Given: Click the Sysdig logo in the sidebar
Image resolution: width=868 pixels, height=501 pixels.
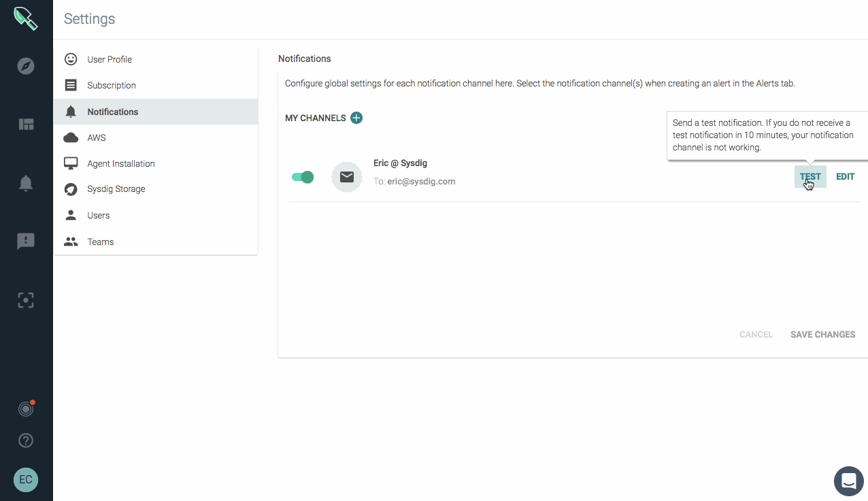Looking at the screenshot, I should [x=26, y=18].
